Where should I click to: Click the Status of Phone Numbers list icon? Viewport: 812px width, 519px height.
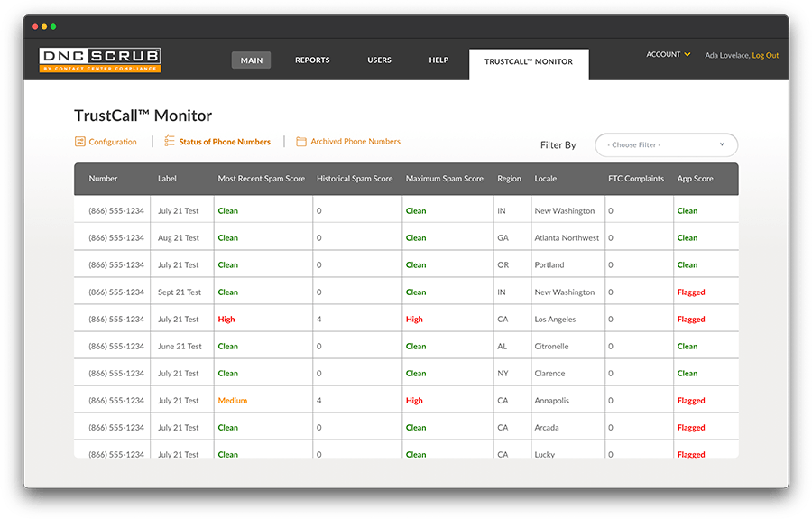[x=170, y=141]
